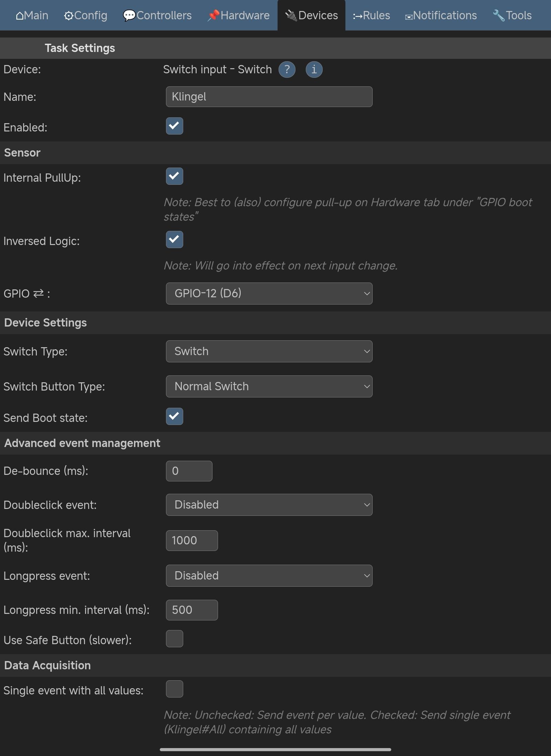Open the question mark help icon
Viewport: 551px width, 756px height.
pos(287,70)
